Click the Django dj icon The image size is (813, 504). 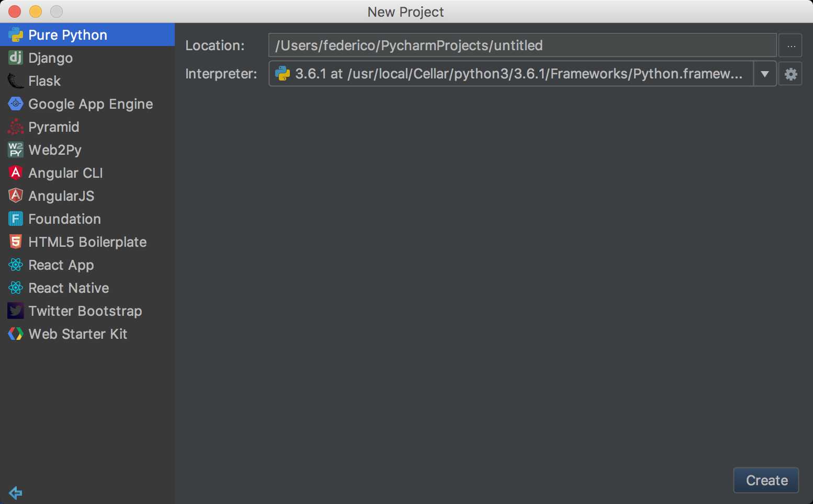coord(16,58)
